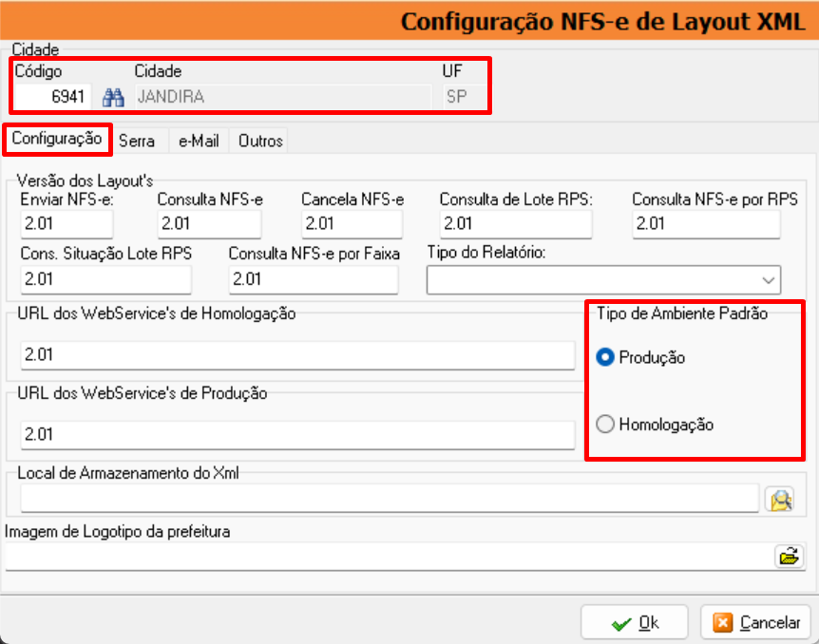Viewport: 819px width, 644px height.
Task: Click the Cancelar button
Action: pos(756,622)
